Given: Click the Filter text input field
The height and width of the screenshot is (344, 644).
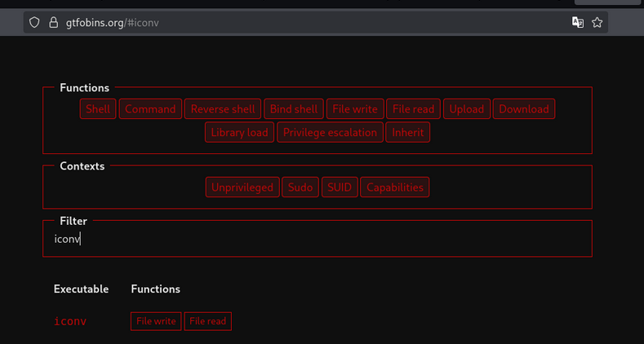Looking at the screenshot, I should click(x=317, y=239).
